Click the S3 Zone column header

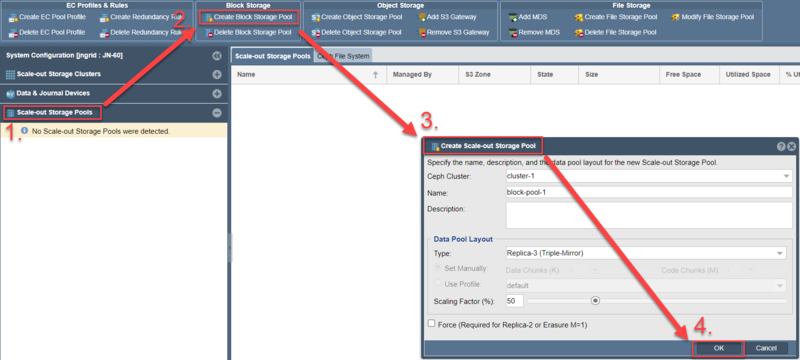tap(494, 75)
